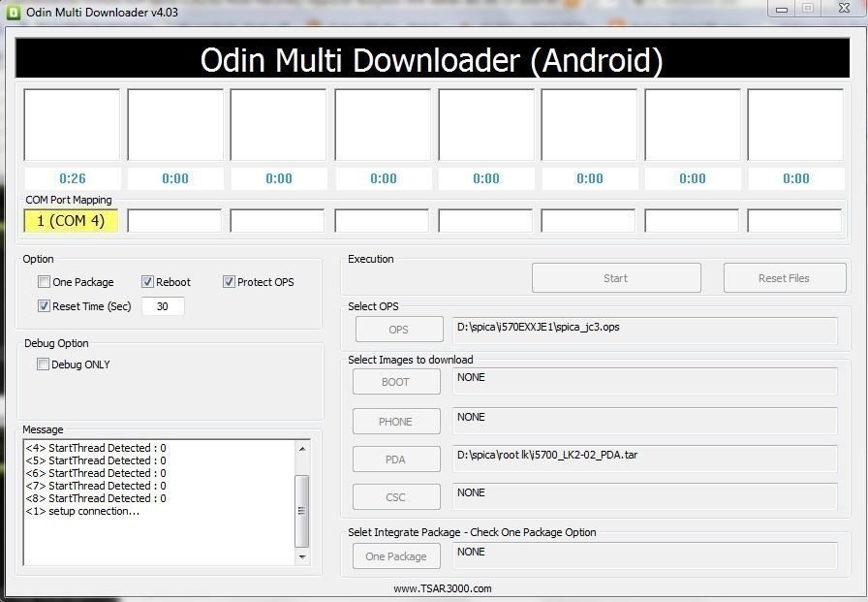This screenshot has height=602, width=868.
Task: Click the Message log scroll down arrow
Action: (302, 556)
